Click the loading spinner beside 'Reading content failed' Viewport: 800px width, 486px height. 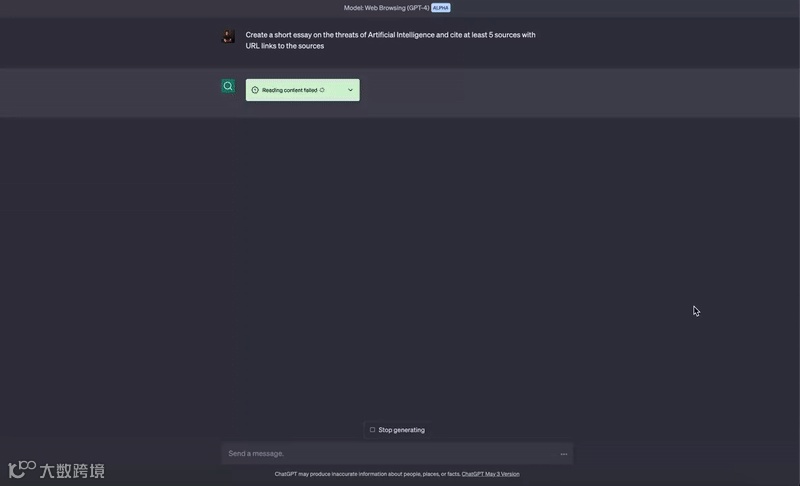[x=322, y=90]
